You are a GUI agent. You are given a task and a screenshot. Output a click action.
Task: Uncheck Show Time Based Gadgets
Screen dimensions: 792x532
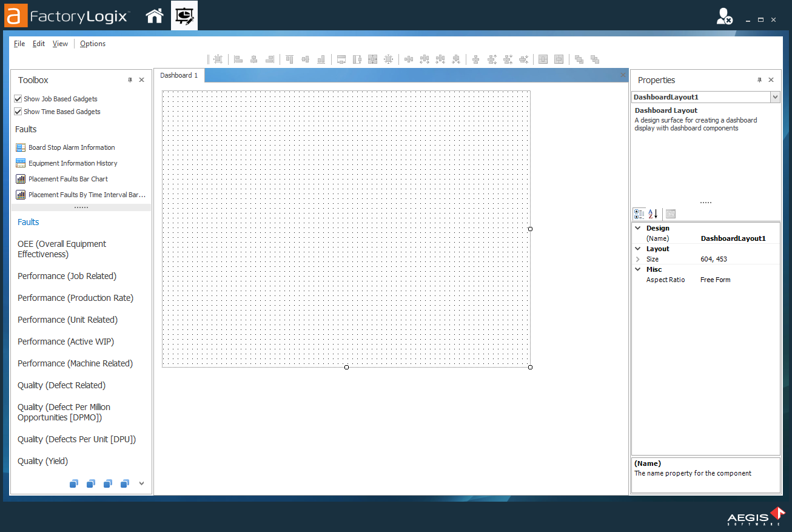(18, 111)
